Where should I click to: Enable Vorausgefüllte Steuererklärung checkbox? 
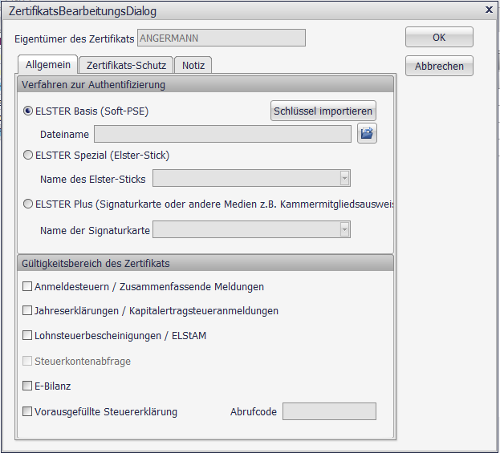point(27,411)
